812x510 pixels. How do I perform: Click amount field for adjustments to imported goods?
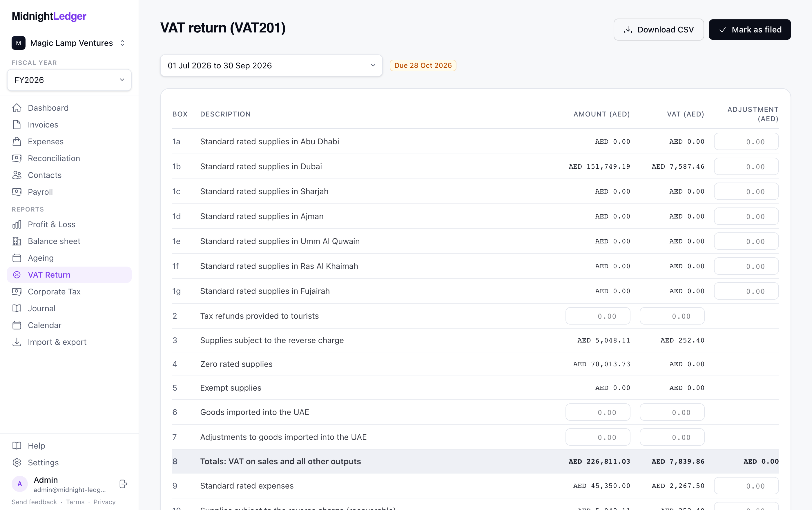pyautogui.click(x=597, y=437)
